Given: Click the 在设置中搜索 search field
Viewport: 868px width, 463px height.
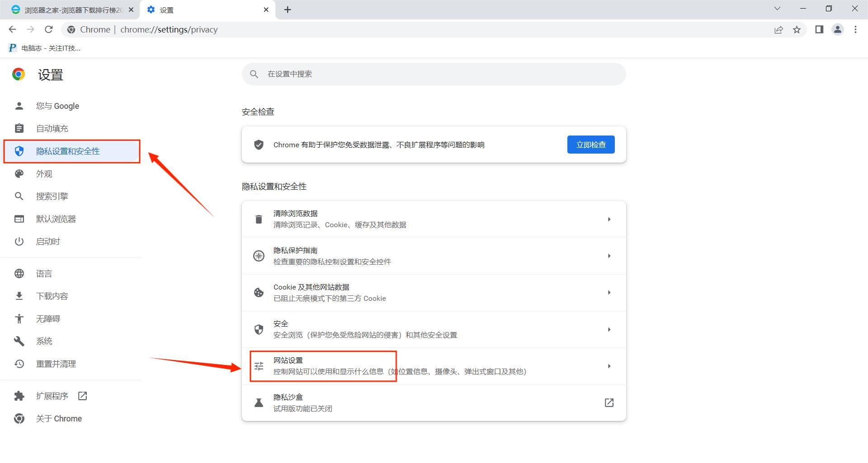Looking at the screenshot, I should 434,74.
